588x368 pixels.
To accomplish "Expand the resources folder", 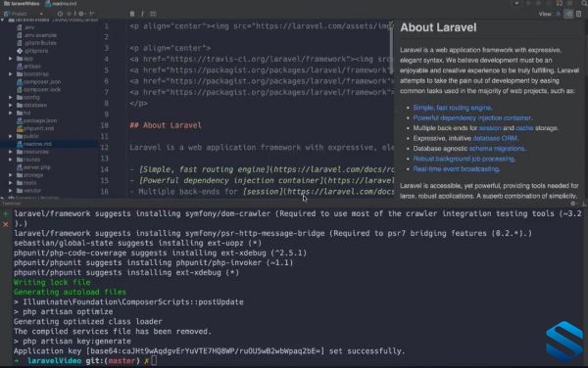I will 11,152.
